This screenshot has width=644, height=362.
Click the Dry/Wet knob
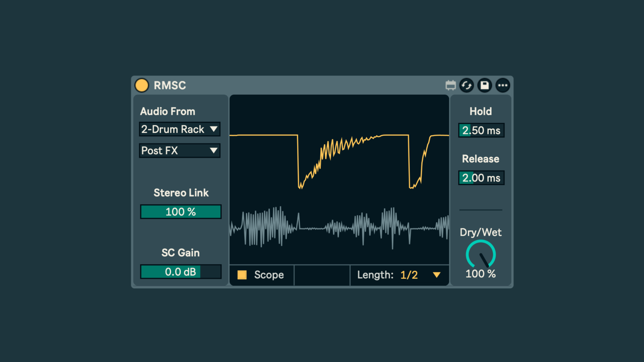pos(481,254)
